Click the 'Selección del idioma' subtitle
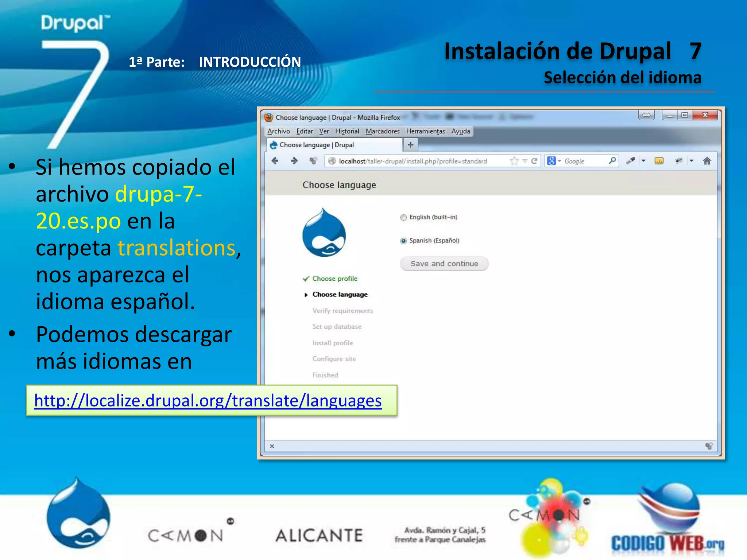Screen dimensions: 747x560 (623, 77)
